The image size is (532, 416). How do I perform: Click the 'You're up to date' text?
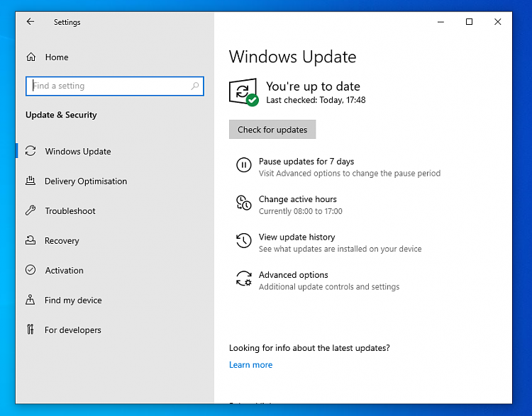313,86
